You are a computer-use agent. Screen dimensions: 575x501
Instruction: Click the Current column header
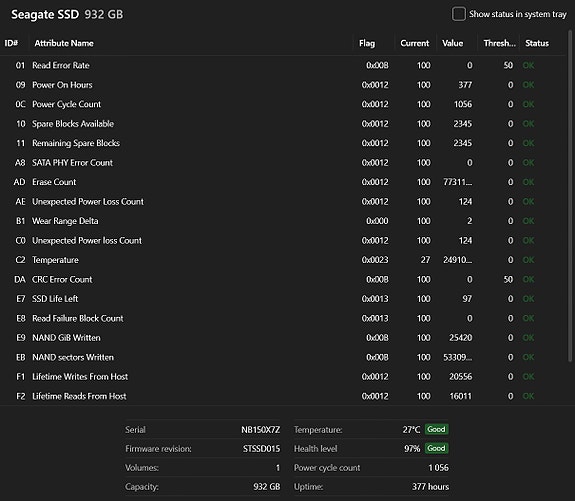pyautogui.click(x=414, y=43)
